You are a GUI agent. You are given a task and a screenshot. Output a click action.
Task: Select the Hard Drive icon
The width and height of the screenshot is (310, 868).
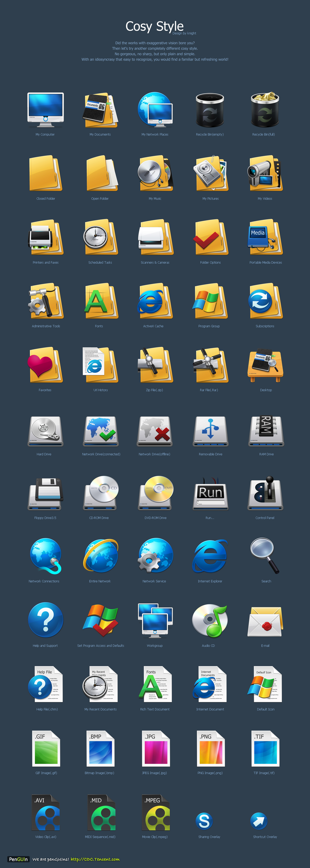click(x=45, y=431)
